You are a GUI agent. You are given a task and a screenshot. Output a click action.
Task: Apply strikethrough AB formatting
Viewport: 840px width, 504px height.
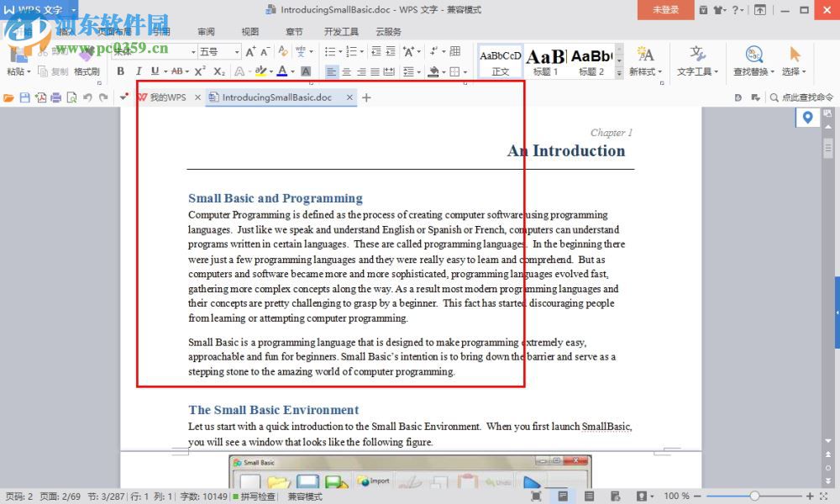[176, 71]
